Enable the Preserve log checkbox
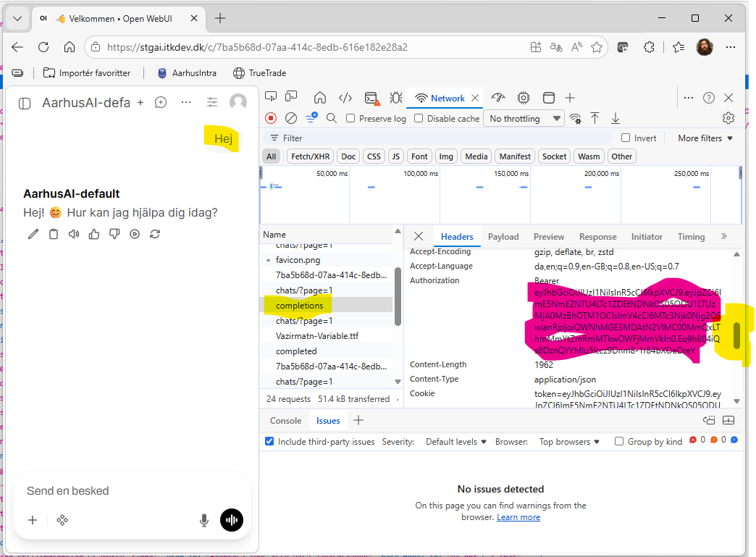The height and width of the screenshot is (557, 756). coord(350,118)
